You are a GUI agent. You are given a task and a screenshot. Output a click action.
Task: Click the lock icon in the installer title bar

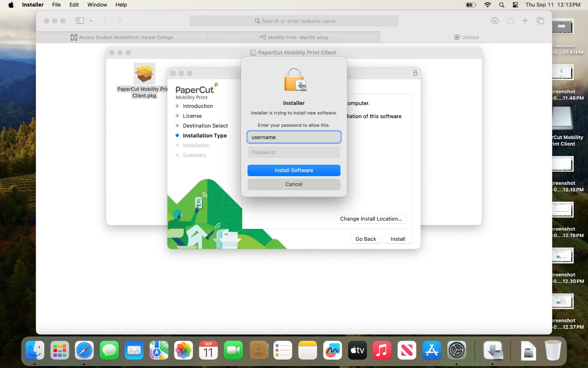[x=415, y=72]
